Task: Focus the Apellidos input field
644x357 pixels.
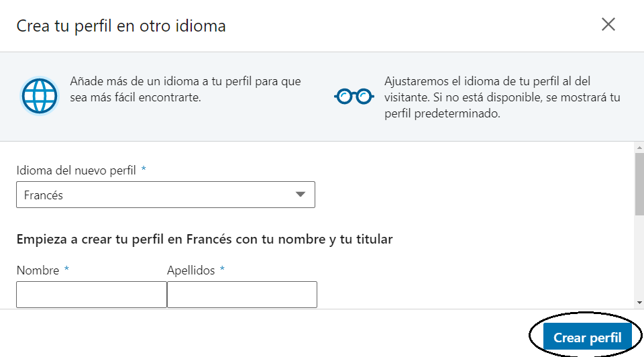Action: 241,295
